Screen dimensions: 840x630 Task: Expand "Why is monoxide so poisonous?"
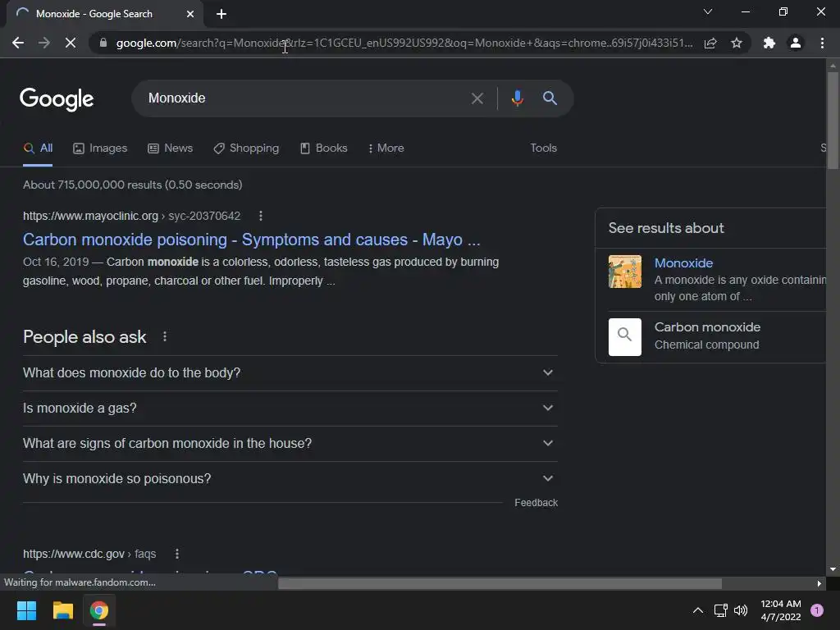290,479
